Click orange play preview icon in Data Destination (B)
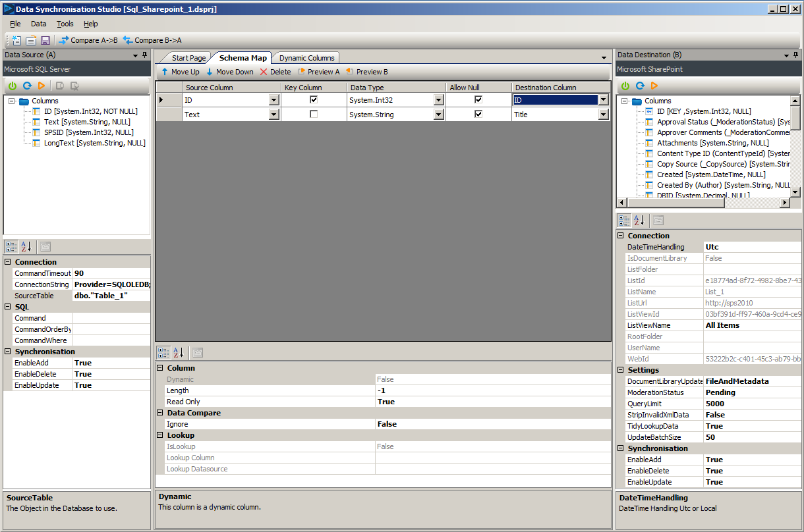Viewport: 804px width, 532px height. pos(654,86)
